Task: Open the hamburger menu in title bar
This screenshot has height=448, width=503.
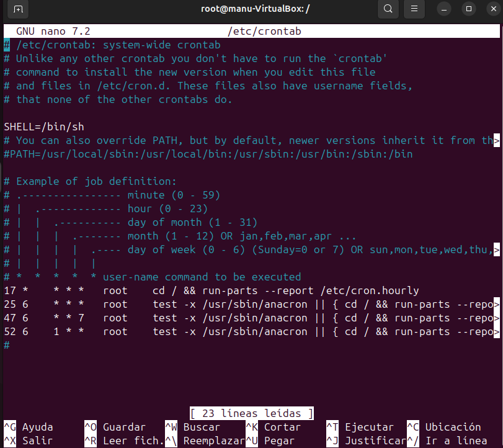Action: pyautogui.click(x=415, y=9)
